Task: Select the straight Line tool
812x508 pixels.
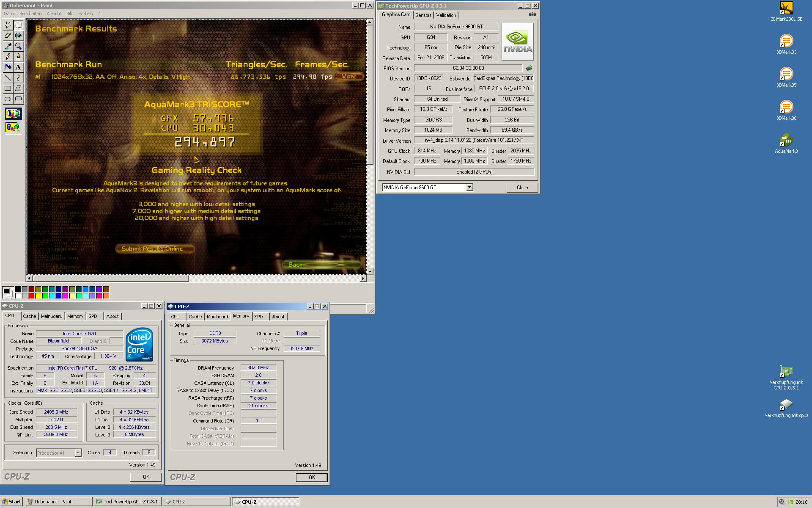Action: click(8, 78)
